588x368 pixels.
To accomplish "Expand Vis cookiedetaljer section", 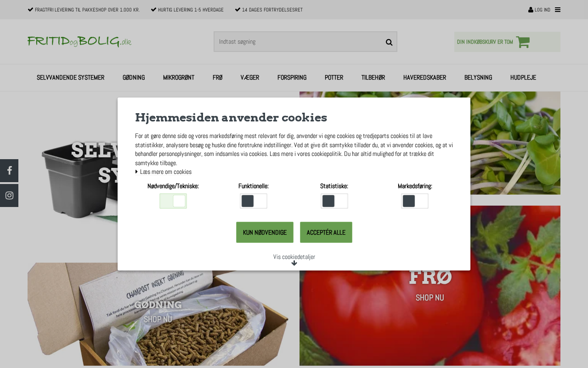I will pos(294,257).
